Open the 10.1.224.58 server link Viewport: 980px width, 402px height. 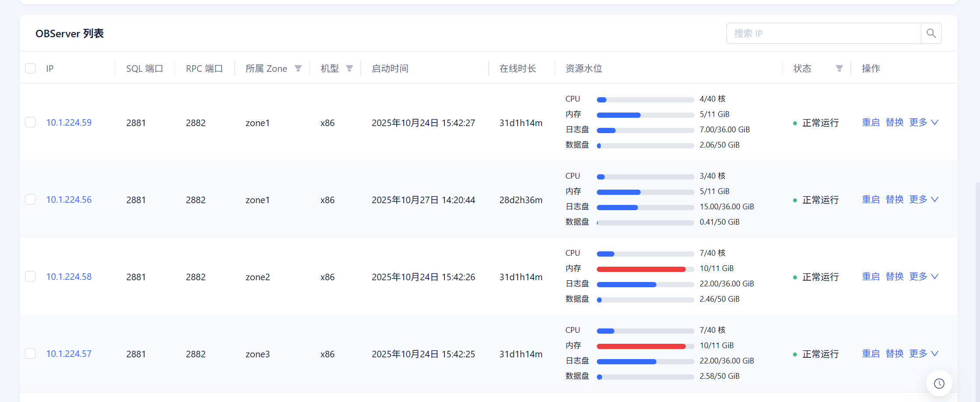coord(69,276)
